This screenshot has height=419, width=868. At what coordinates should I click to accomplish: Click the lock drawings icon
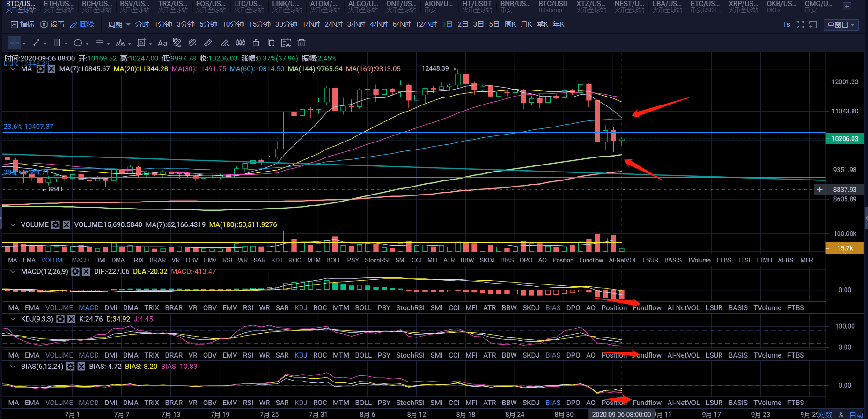point(256,43)
